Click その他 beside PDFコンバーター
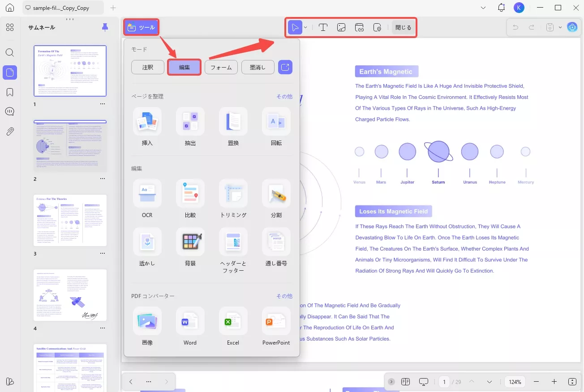 click(284, 296)
